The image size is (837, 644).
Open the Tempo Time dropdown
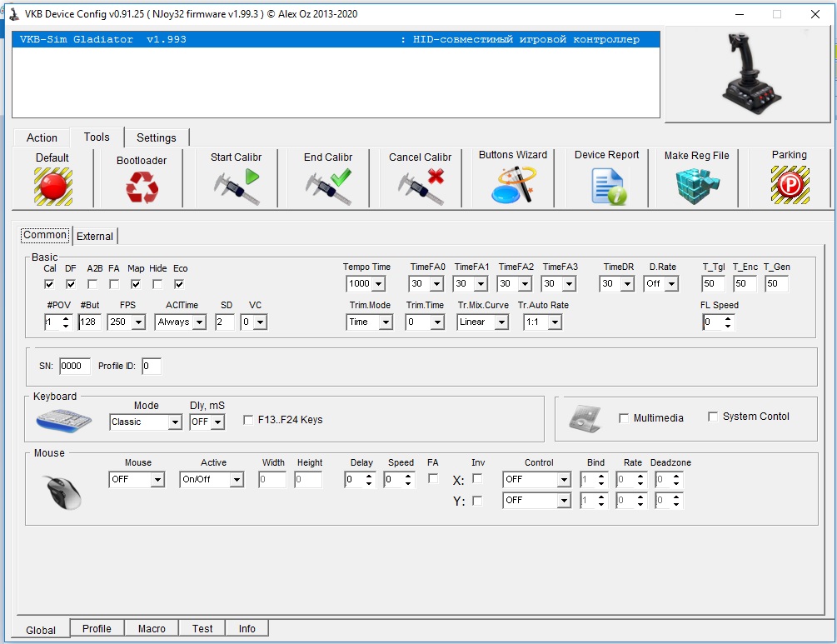point(378,283)
